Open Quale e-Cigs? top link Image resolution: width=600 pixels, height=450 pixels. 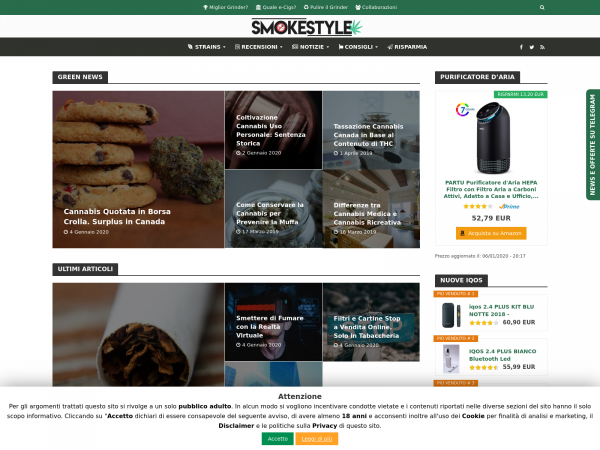tap(276, 7)
